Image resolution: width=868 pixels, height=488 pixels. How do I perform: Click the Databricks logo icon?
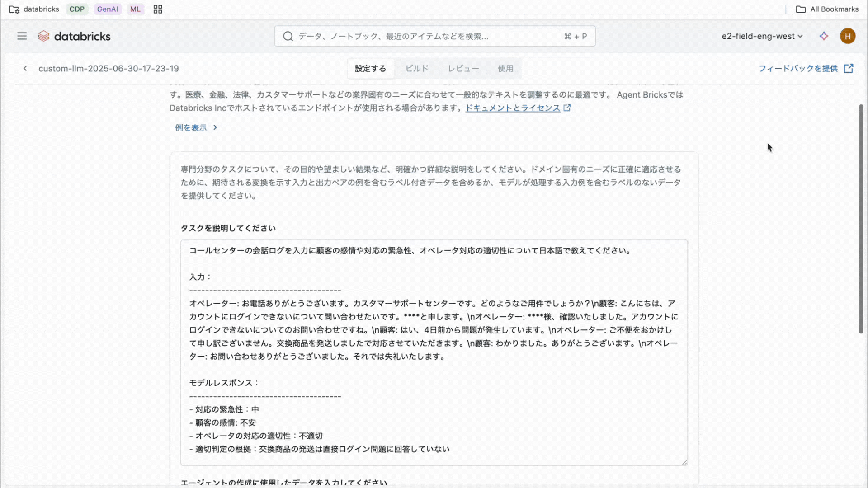point(44,36)
